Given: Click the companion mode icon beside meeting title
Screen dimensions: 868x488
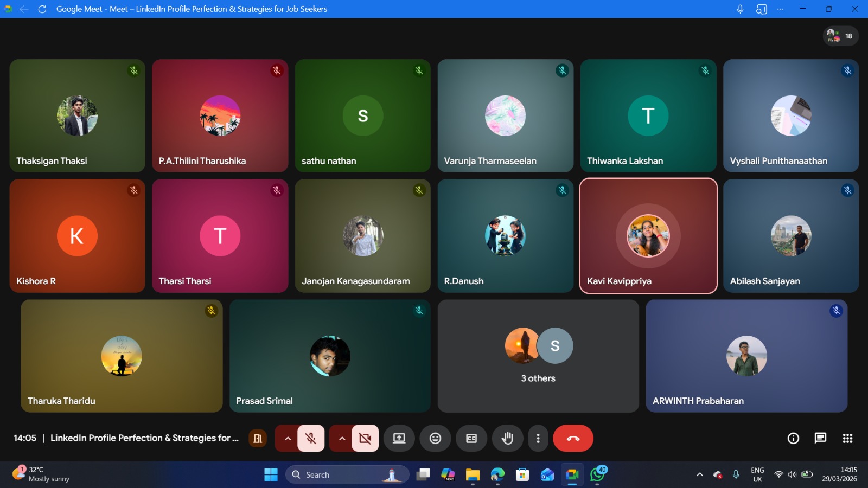Looking at the screenshot, I should click(258, 438).
